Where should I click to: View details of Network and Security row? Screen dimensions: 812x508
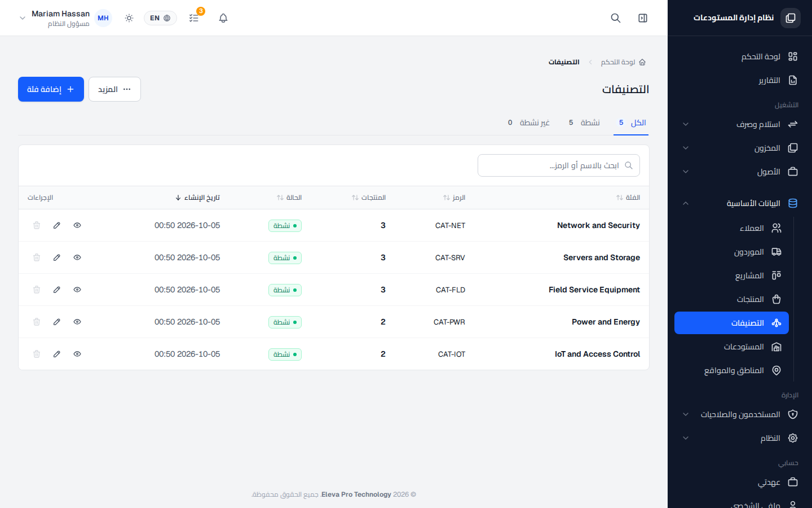coord(77,225)
